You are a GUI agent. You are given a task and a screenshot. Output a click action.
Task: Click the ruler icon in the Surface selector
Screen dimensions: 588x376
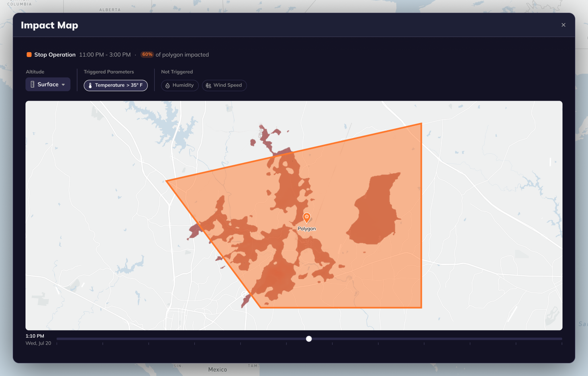(33, 84)
